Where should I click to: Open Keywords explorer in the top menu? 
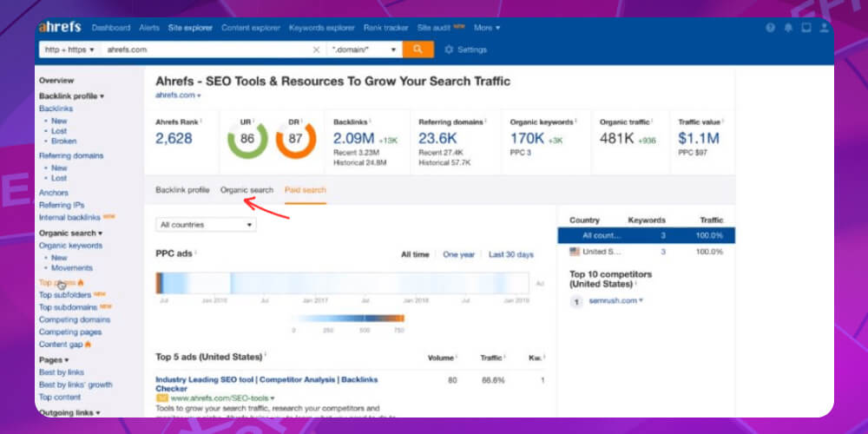322,28
